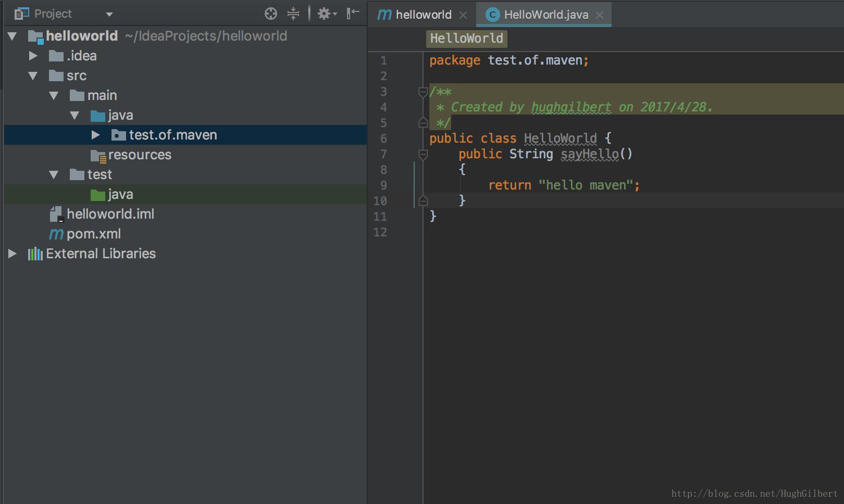
Task: Click the class C icon on HelloWorld.java tab
Action: point(492,15)
